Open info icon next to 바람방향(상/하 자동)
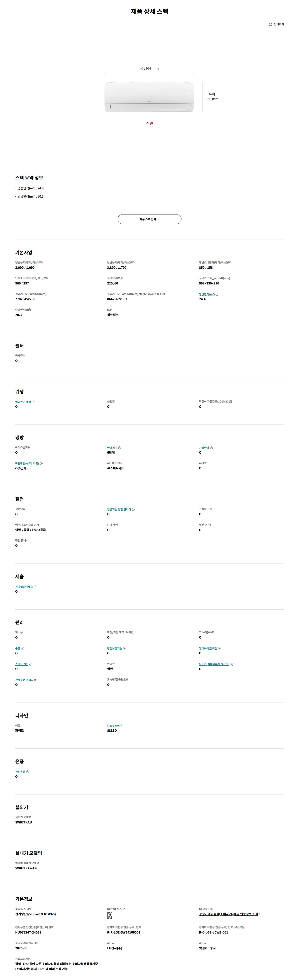 point(41,463)
